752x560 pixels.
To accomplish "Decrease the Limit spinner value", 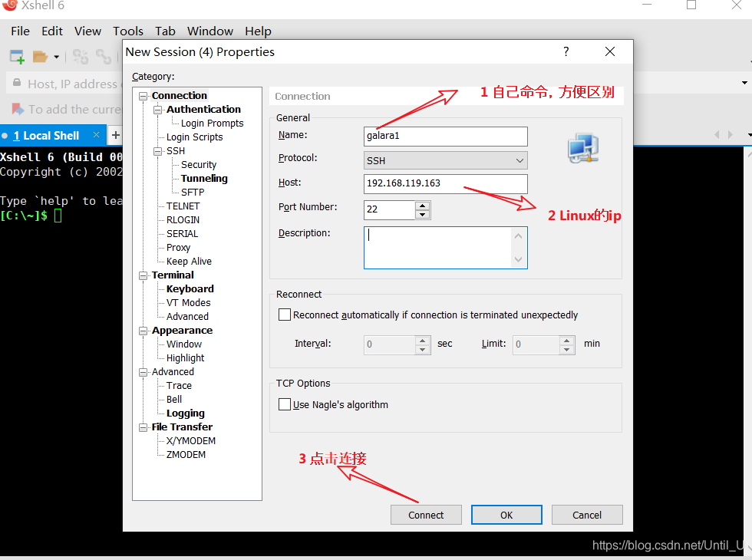I will [567, 349].
